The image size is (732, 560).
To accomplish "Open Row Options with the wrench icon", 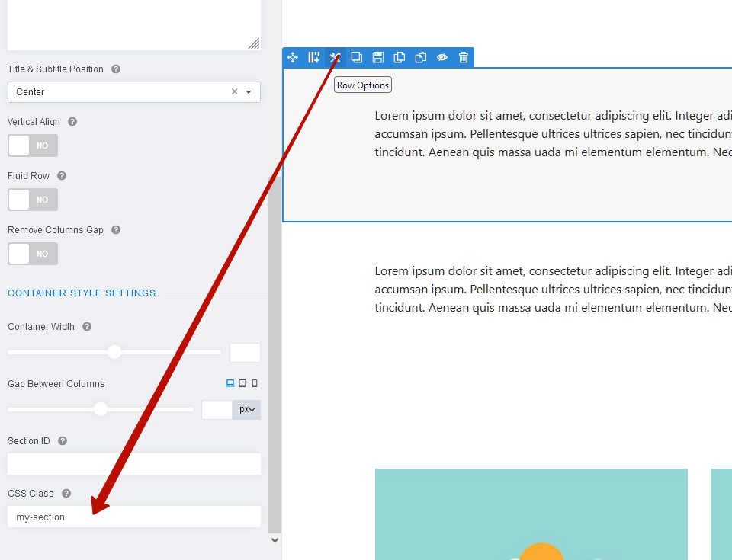I will [x=335, y=57].
